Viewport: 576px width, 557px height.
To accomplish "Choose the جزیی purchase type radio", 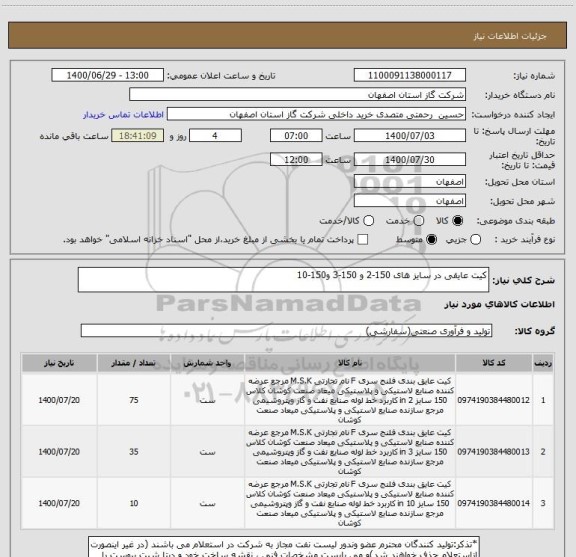I will coord(476,240).
